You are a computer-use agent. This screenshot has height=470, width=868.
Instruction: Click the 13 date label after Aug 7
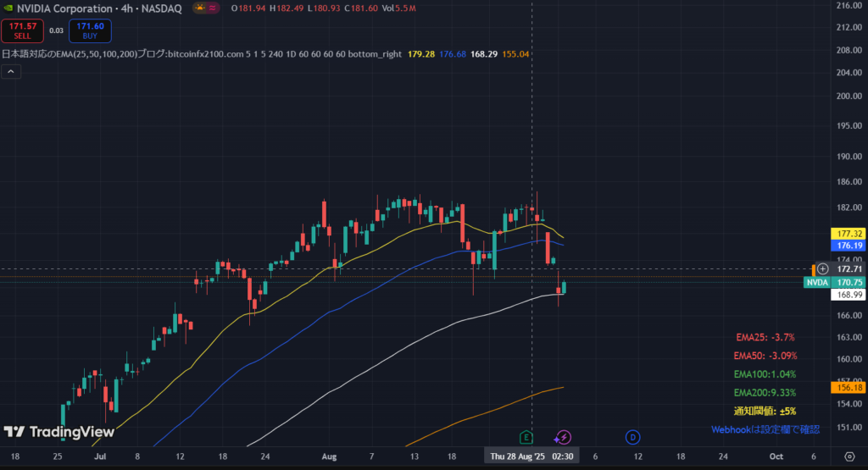click(414, 456)
